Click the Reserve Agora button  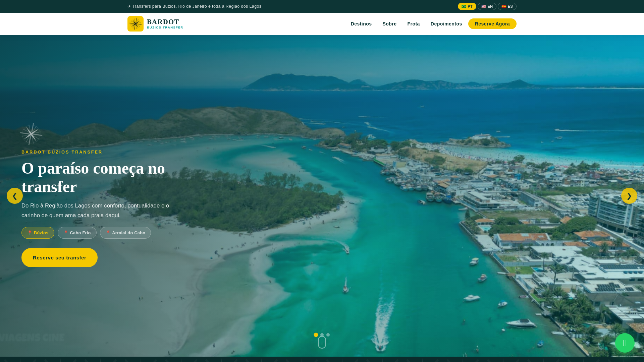click(x=492, y=24)
